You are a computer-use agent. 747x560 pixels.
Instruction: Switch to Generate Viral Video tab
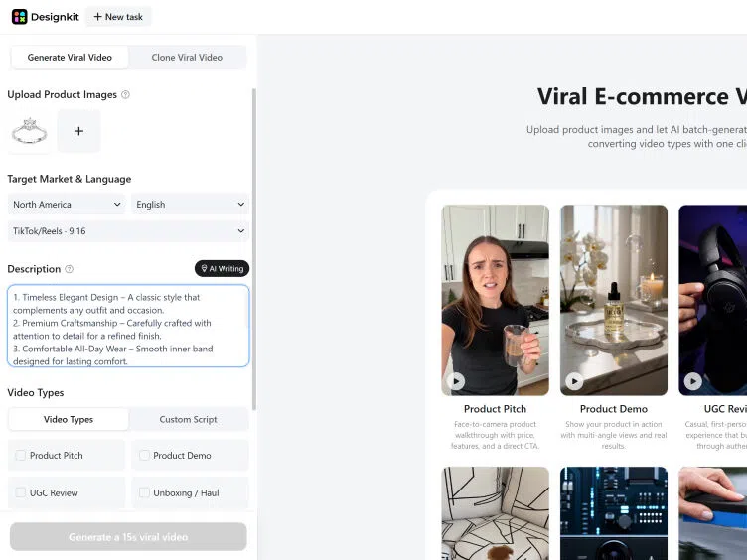(70, 58)
